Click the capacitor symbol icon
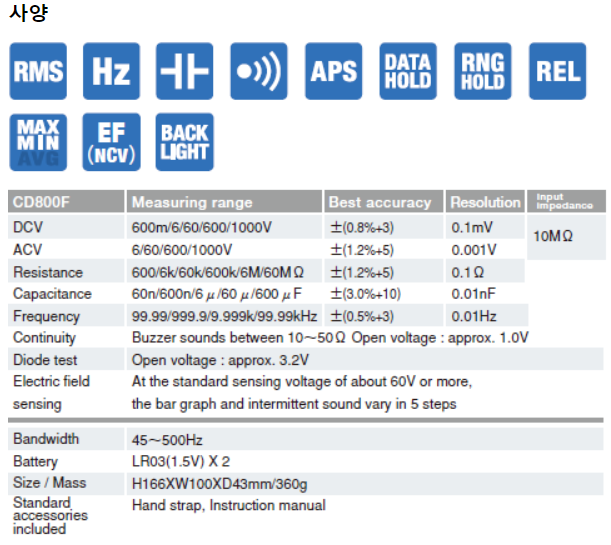Screen dimensions: 611x545 tap(185, 71)
